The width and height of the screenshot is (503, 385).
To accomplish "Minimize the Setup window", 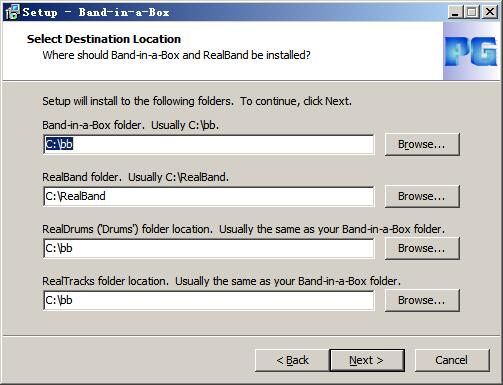I will point(455,12).
